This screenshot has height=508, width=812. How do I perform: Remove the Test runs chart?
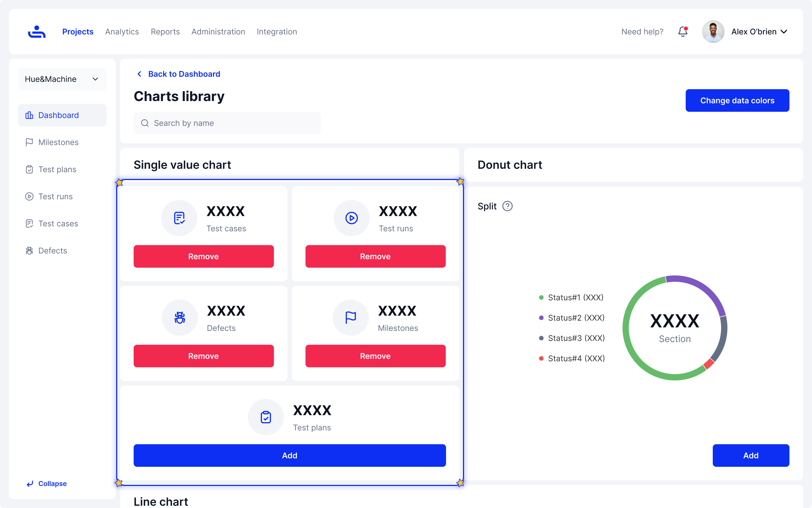[x=376, y=256]
